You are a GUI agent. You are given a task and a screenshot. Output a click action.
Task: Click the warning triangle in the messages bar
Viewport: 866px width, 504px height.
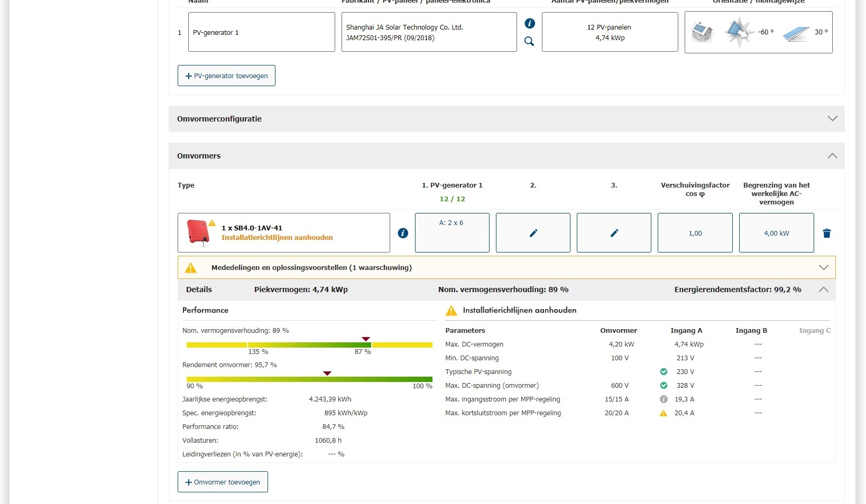pyautogui.click(x=191, y=268)
